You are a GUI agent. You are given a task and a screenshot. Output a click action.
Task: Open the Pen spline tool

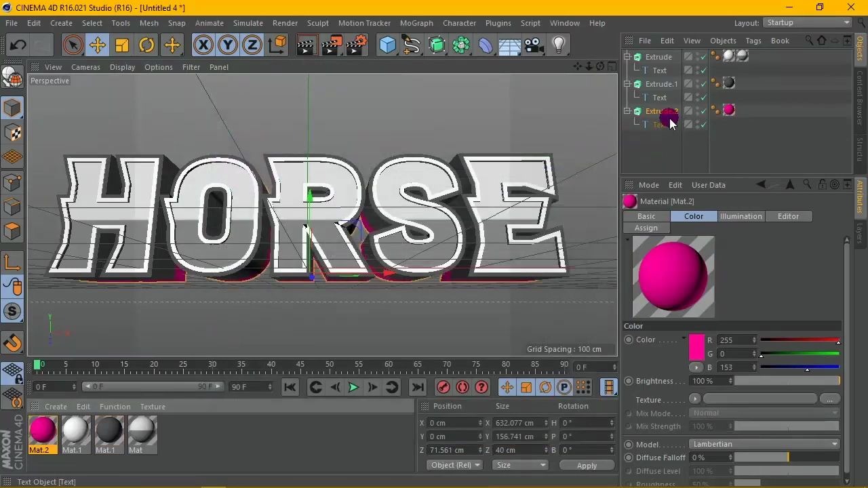[x=412, y=45]
